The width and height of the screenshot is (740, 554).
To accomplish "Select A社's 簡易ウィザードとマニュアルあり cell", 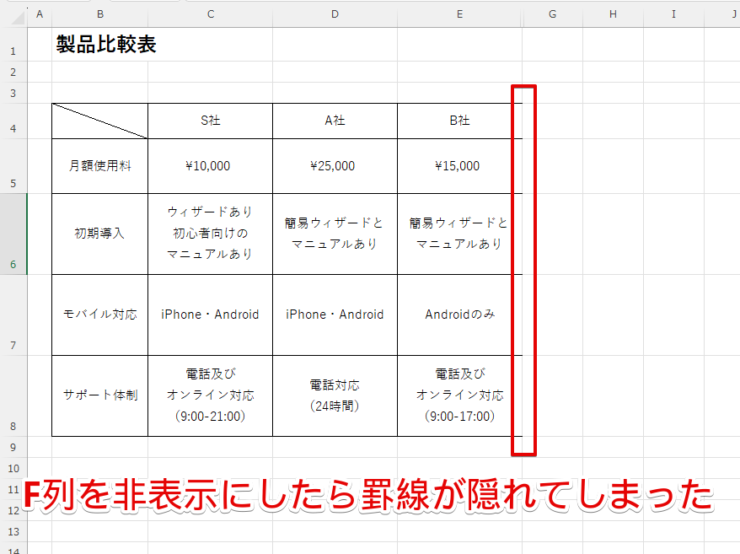I will tap(335, 234).
